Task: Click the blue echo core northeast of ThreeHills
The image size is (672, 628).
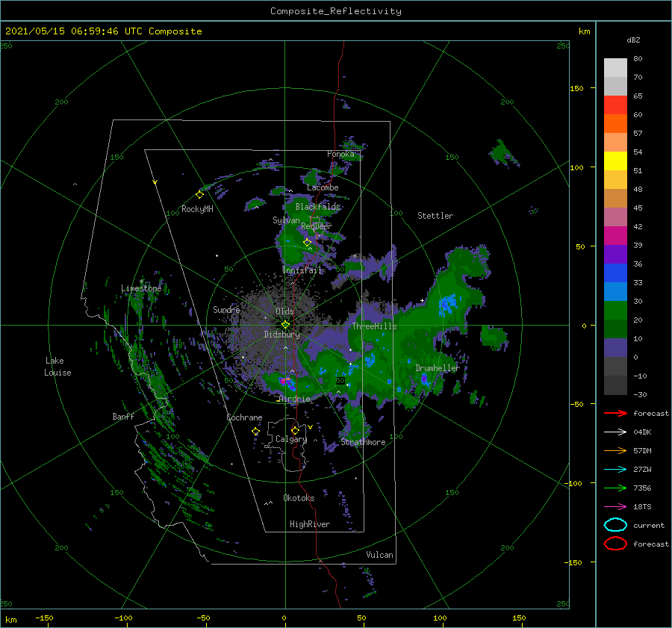Action: click(x=447, y=305)
